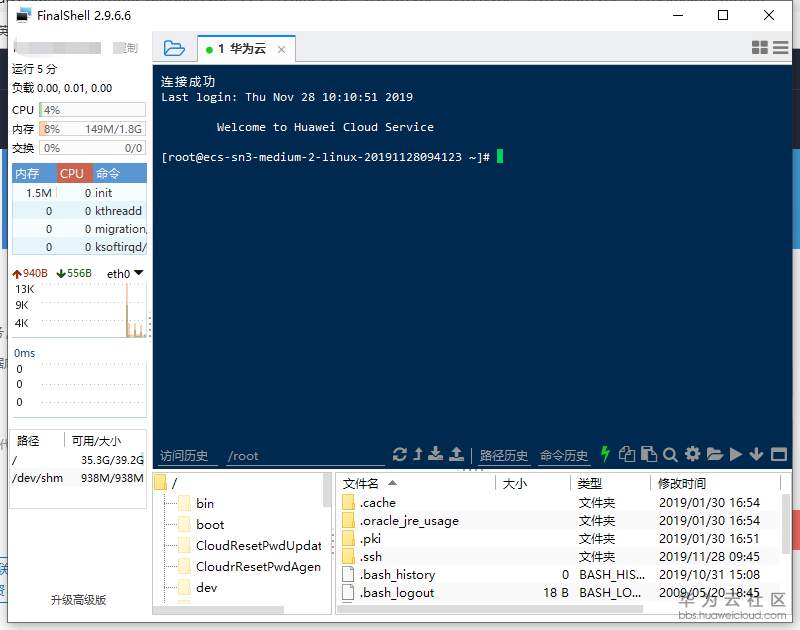Click the CPU usage progress bar

[92, 110]
